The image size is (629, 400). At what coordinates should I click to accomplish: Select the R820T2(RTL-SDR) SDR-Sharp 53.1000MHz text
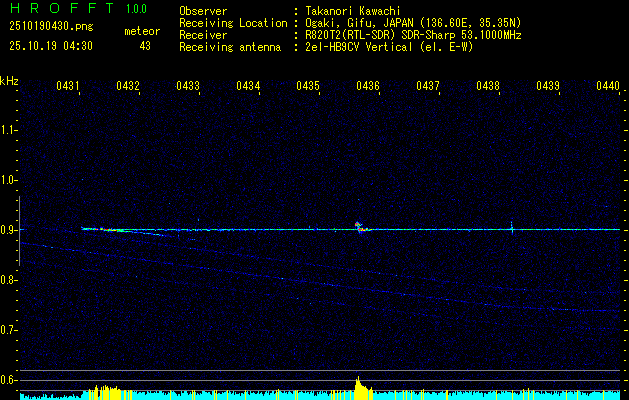point(414,35)
